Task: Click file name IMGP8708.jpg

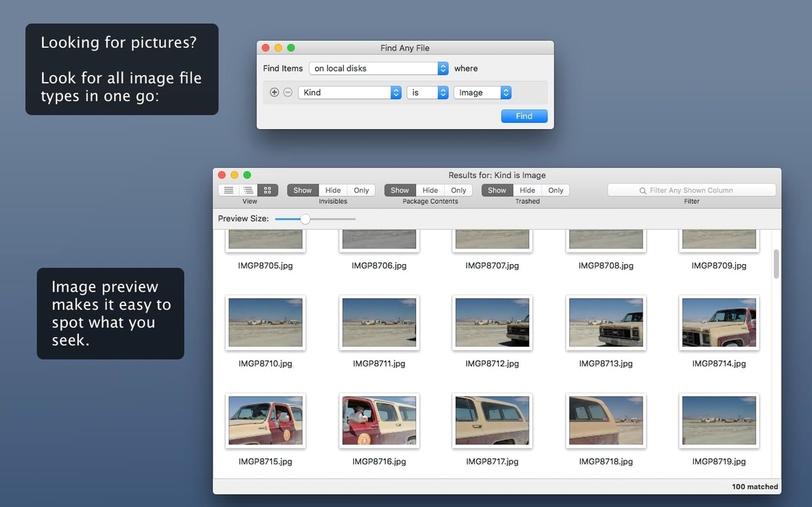Action: coord(606,266)
